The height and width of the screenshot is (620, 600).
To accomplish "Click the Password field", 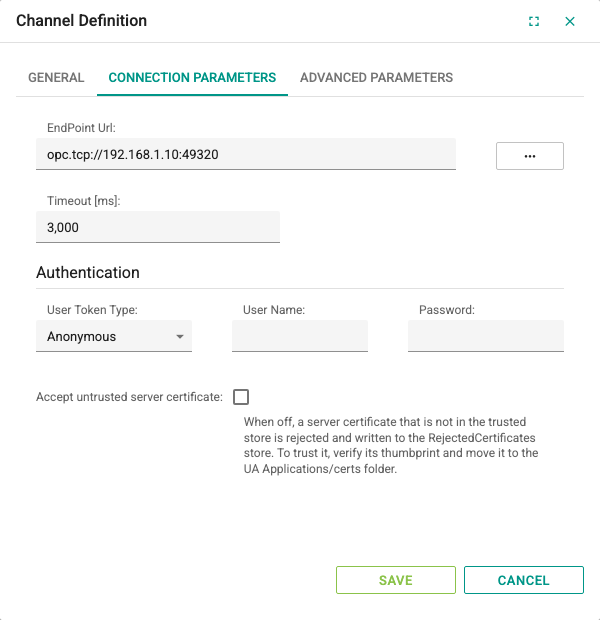I will coord(486,336).
